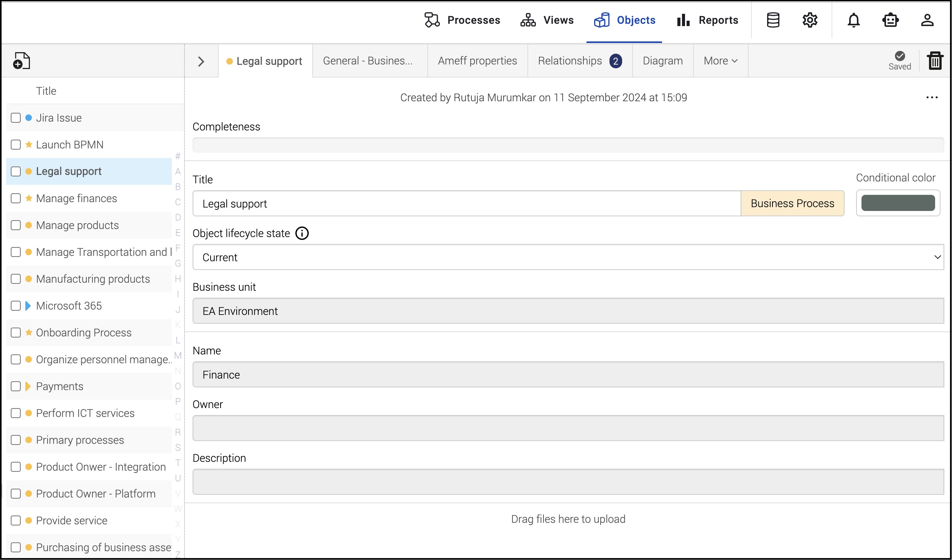Click orange triangle icon beside Payments
This screenshot has width=952, height=560.
(x=28, y=386)
